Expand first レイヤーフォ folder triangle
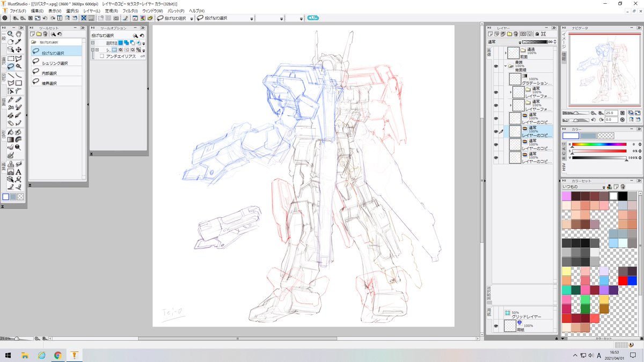Viewport: 644px width, 362px height. [511, 92]
